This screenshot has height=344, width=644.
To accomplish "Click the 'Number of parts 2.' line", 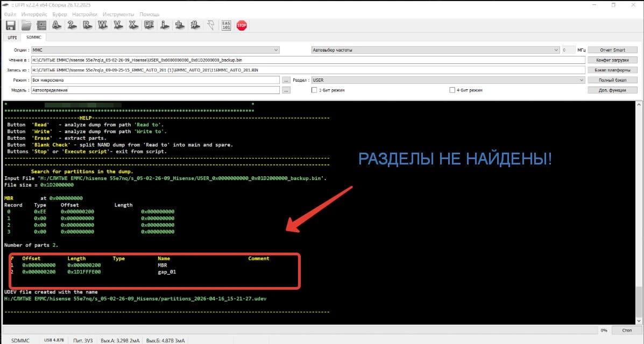I will [31, 245].
